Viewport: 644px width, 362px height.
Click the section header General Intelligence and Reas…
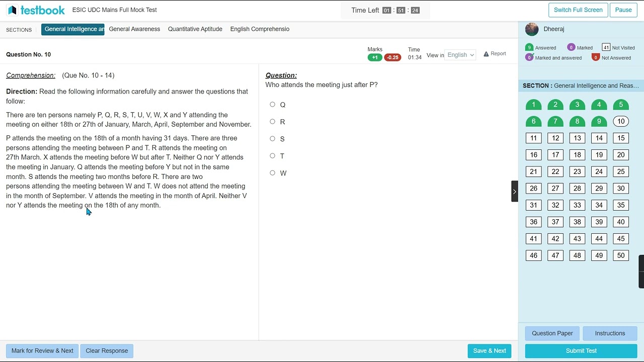pyautogui.click(x=581, y=85)
